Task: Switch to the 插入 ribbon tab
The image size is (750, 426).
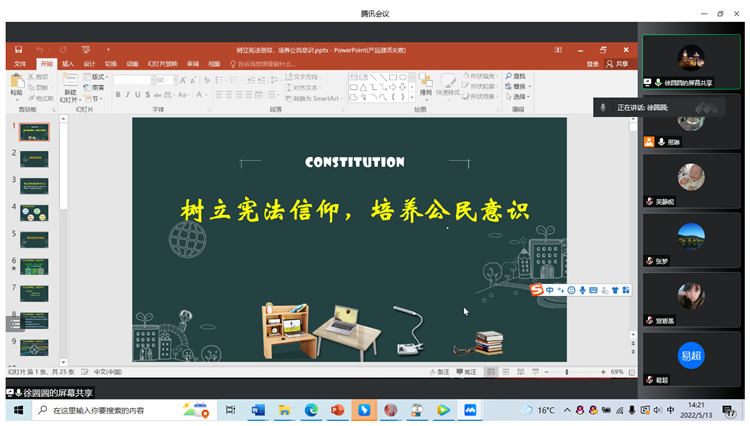Action: click(x=68, y=64)
